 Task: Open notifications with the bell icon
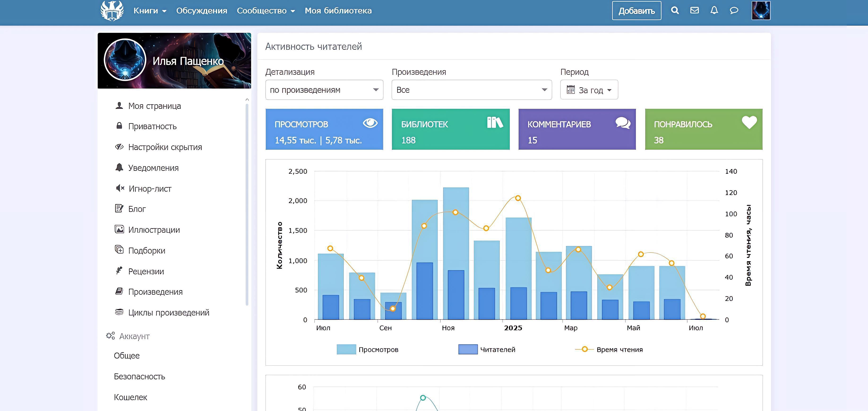coord(714,10)
